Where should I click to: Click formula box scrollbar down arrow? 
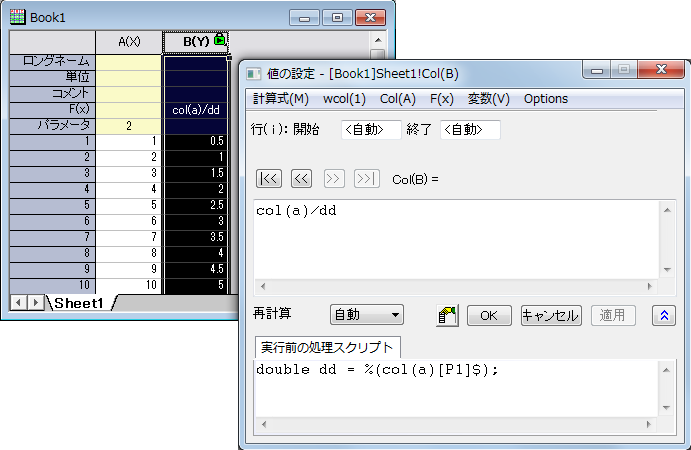[667, 270]
